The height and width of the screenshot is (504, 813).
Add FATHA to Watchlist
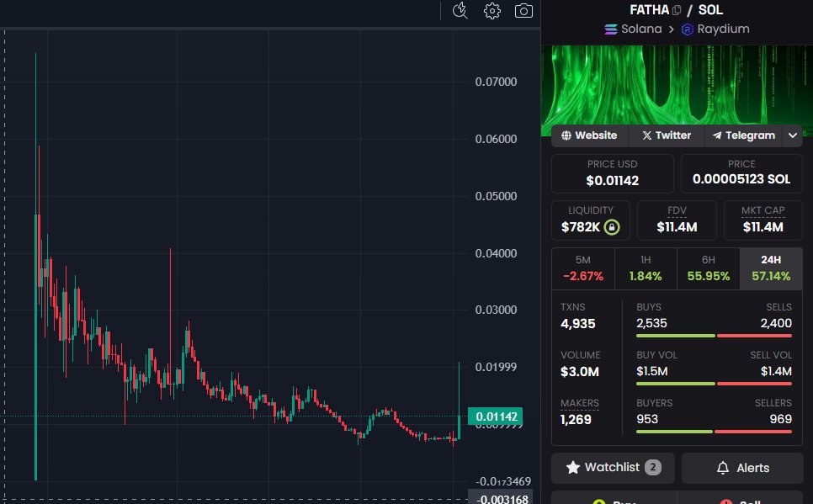(613, 468)
